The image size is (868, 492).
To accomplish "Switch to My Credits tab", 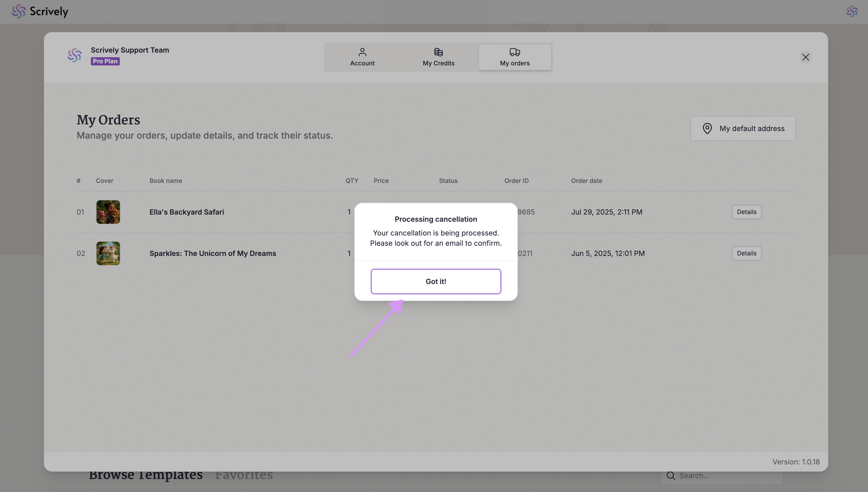I will (438, 57).
